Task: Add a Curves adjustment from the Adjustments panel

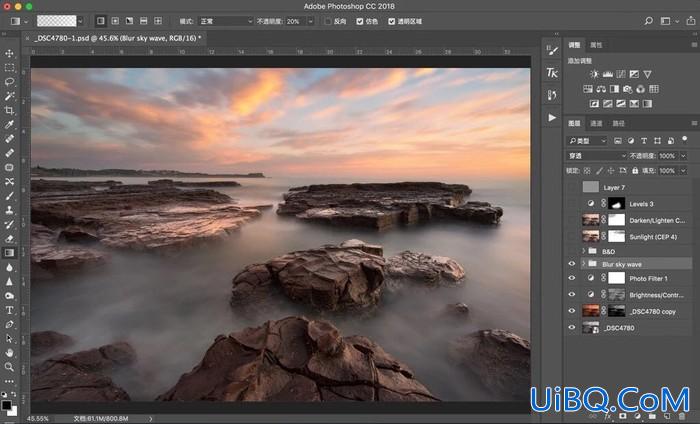Action: click(621, 74)
